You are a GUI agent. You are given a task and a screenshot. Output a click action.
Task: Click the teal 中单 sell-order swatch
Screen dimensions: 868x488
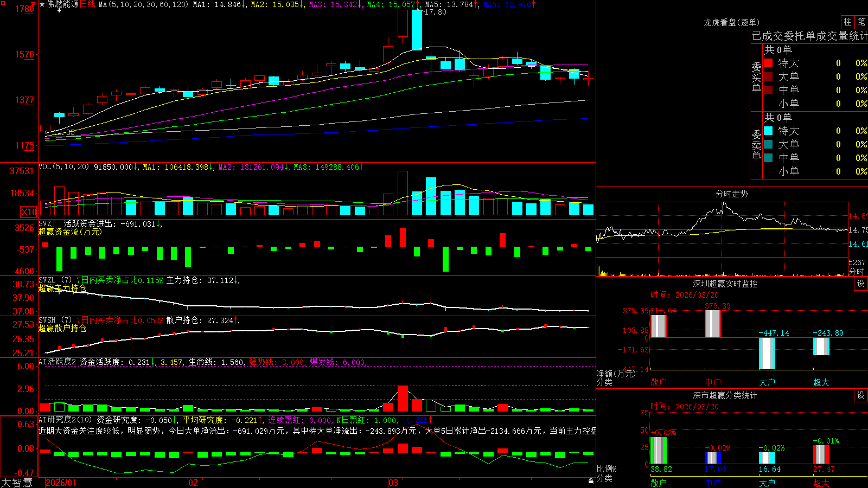[x=768, y=158]
